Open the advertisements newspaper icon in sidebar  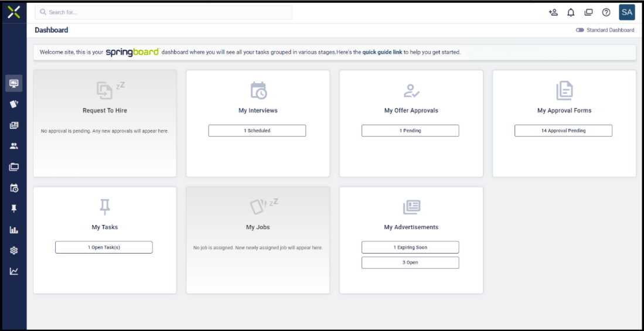tap(14, 125)
